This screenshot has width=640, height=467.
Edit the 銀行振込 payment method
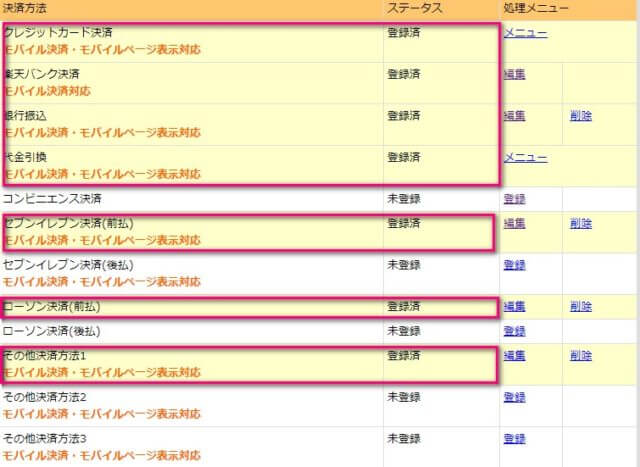[x=514, y=116]
